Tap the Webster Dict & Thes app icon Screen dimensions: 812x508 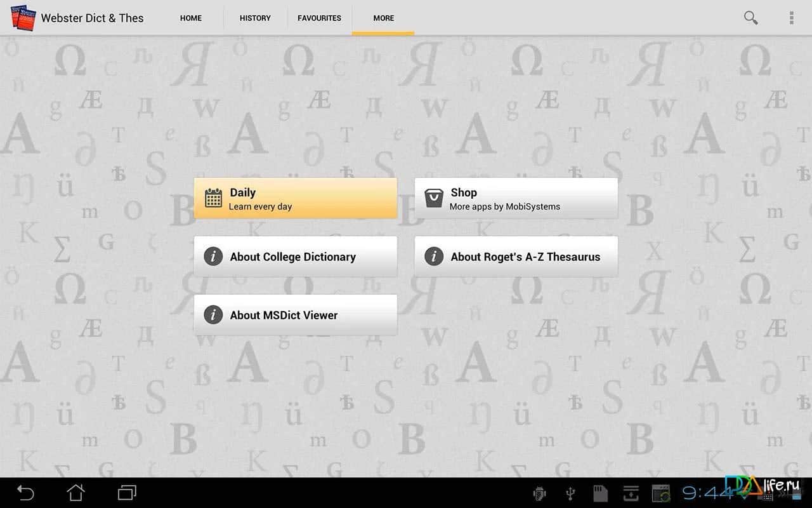point(23,18)
